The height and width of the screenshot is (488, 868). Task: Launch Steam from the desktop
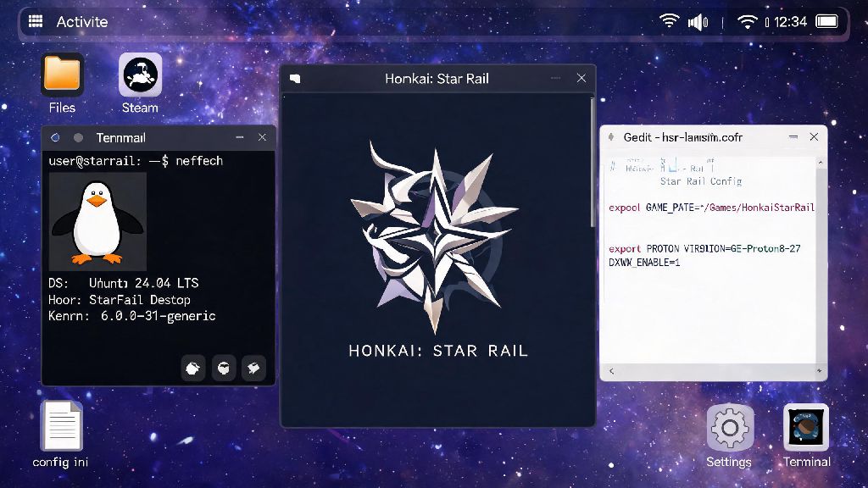[x=140, y=75]
